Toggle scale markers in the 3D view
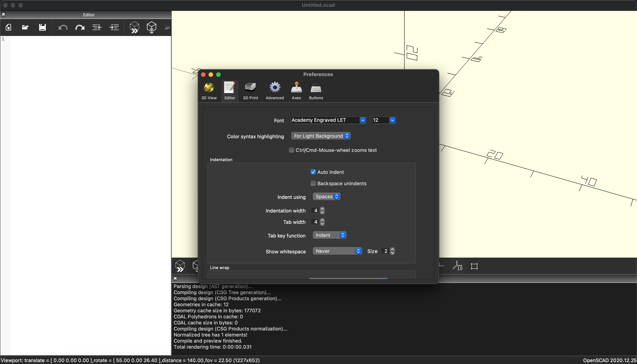Image resolution: width=637 pixels, height=364 pixels. 458,266
